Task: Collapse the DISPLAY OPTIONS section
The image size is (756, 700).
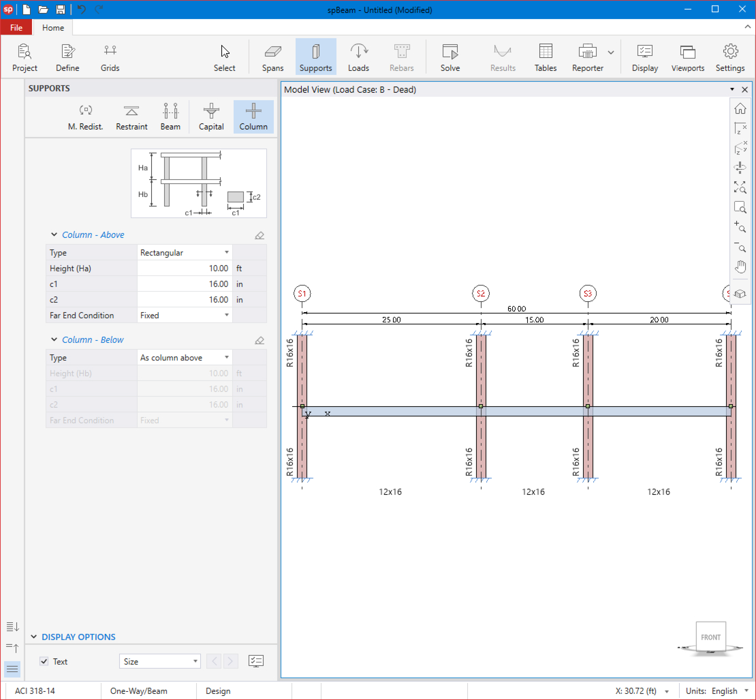Action: 34,636
